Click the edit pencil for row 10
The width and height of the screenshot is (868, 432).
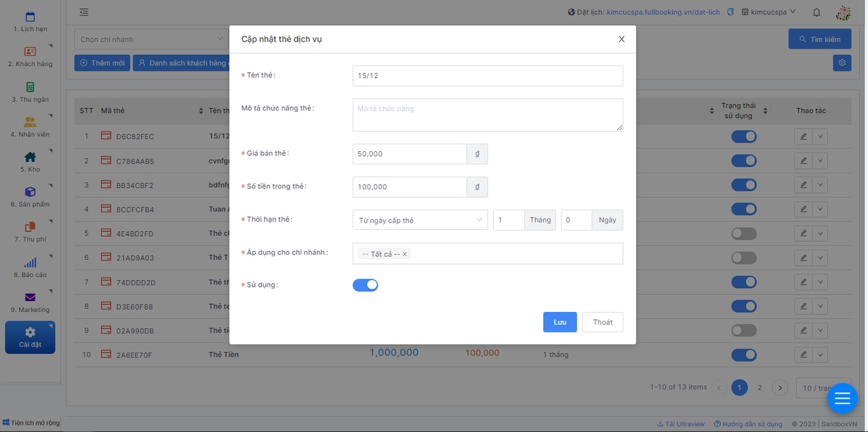804,355
